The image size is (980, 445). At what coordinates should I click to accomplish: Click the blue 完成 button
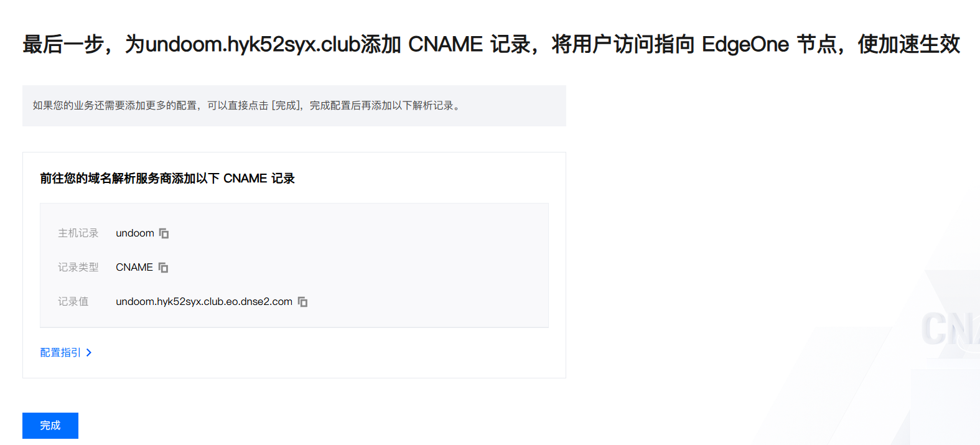(x=50, y=426)
